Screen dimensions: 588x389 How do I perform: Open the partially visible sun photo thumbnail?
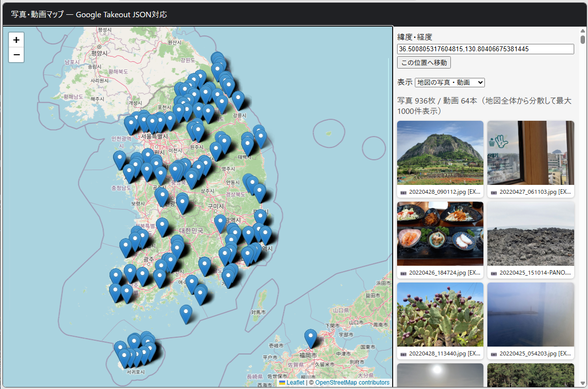pyautogui.click(x=440, y=375)
